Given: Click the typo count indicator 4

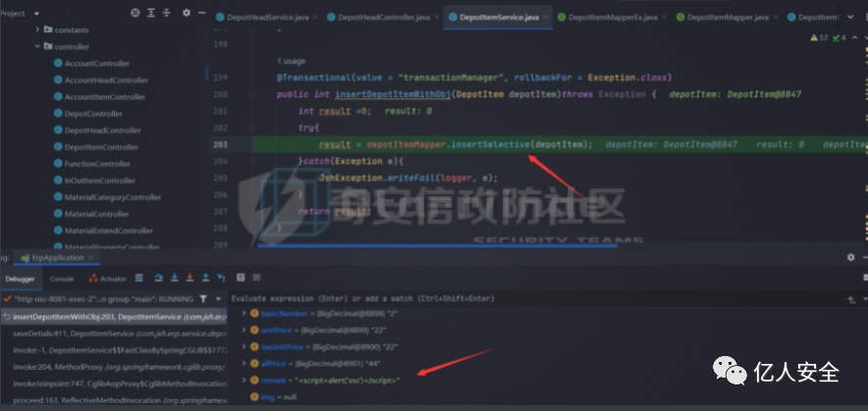Looking at the screenshot, I should [840, 37].
